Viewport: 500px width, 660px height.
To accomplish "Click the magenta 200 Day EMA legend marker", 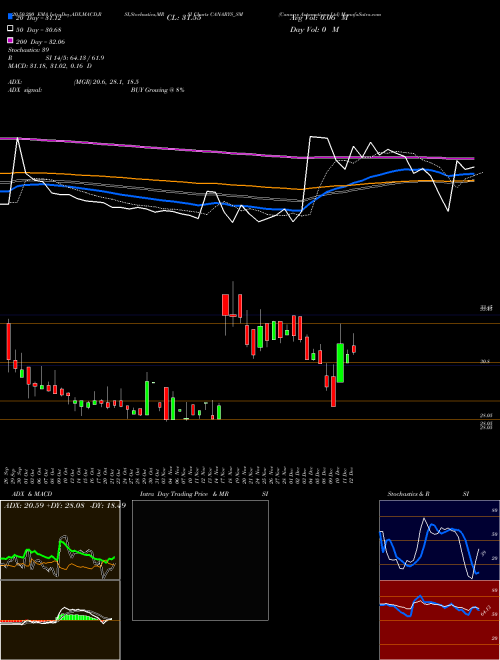I will (x=10, y=41).
